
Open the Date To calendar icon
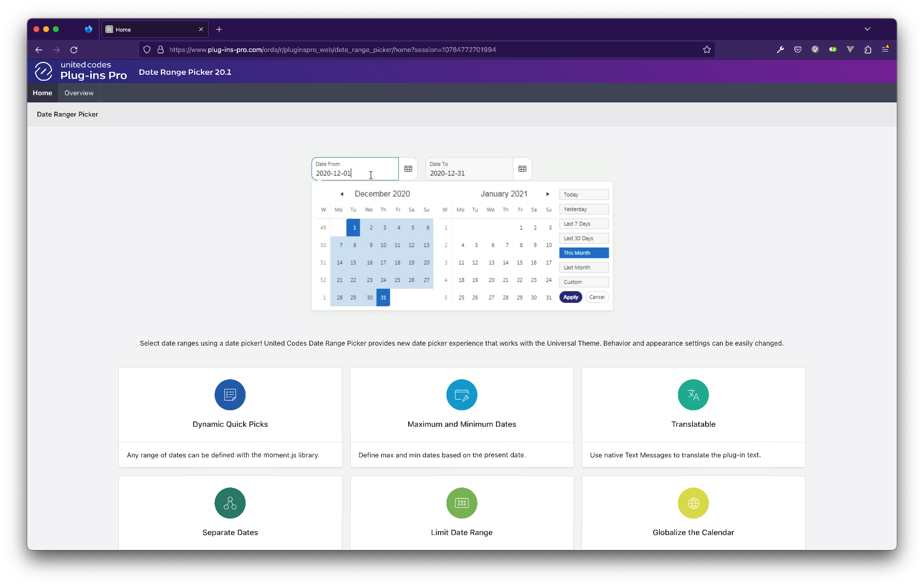tap(522, 169)
